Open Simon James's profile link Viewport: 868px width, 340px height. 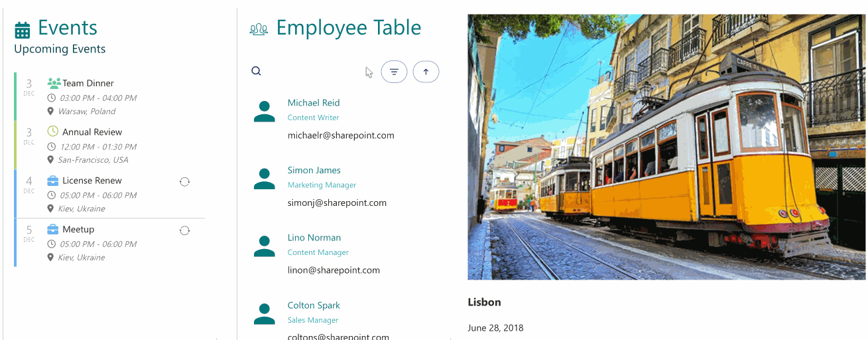(x=314, y=171)
